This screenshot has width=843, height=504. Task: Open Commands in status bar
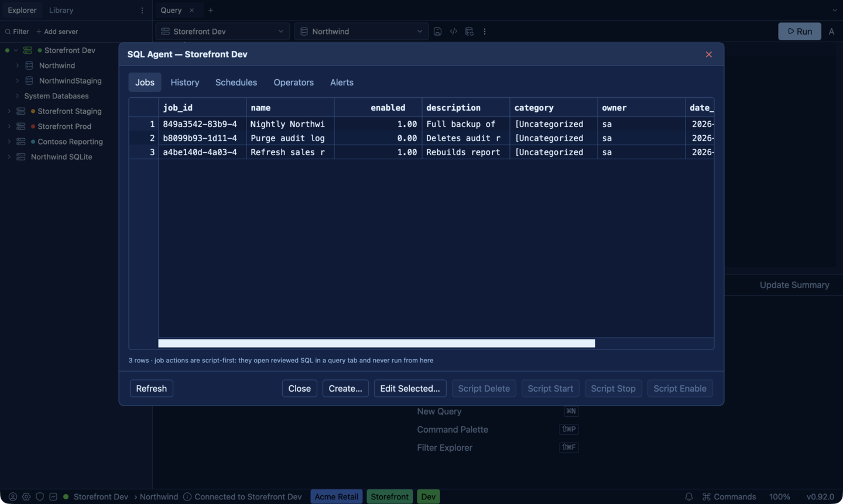pyautogui.click(x=729, y=496)
